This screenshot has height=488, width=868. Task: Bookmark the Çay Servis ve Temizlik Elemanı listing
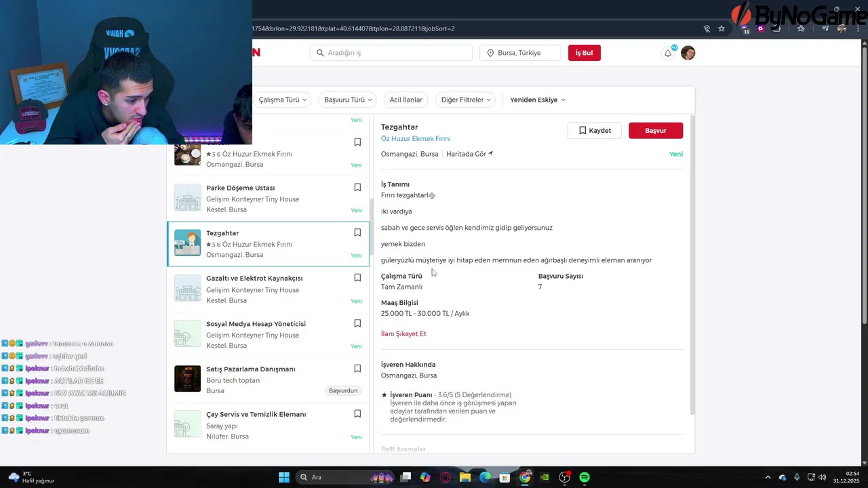(357, 414)
